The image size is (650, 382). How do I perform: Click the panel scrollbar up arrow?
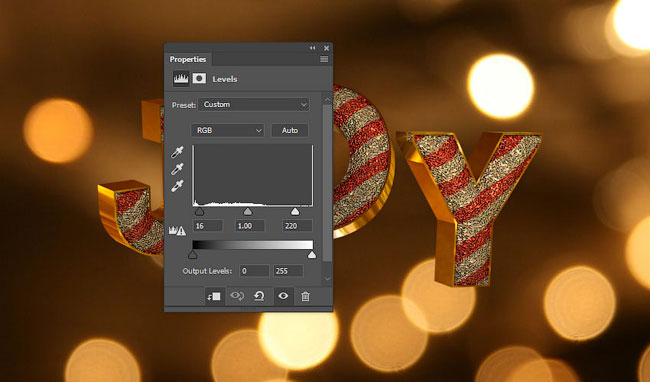tap(327, 99)
